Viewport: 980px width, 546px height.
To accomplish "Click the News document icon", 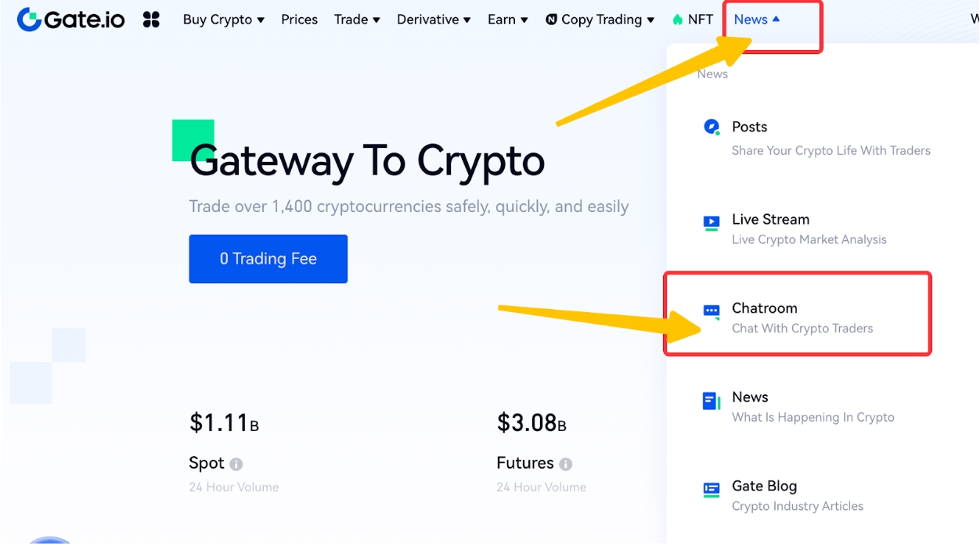I will (x=712, y=401).
